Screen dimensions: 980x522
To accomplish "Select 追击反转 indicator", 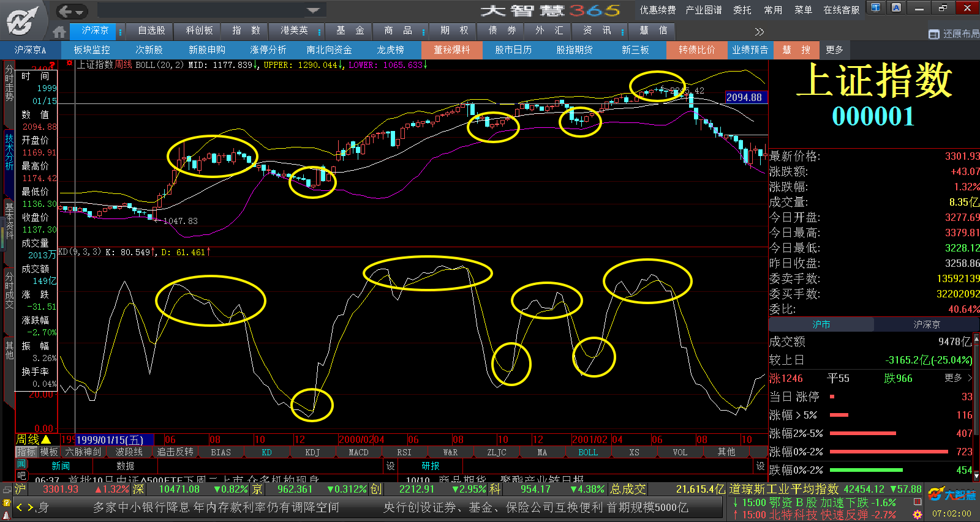I will pyautogui.click(x=175, y=452).
